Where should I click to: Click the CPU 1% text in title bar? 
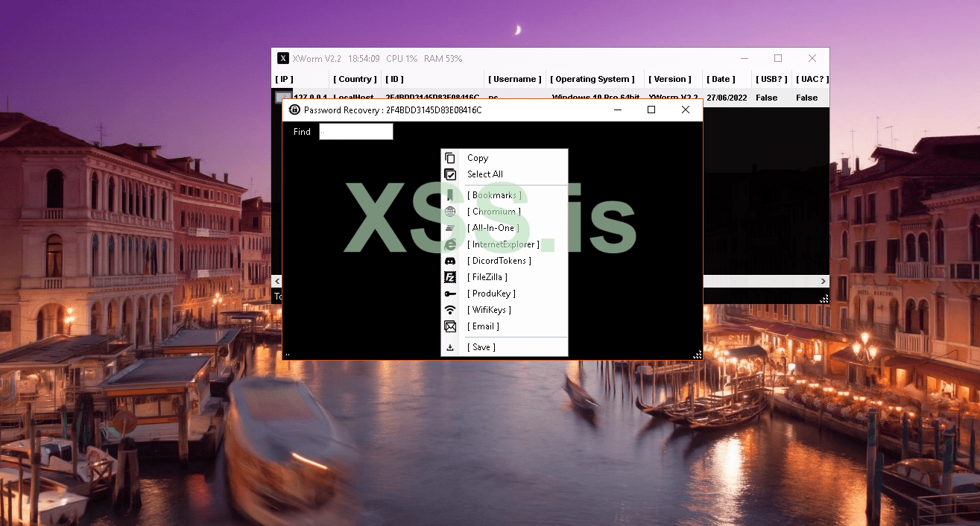coord(402,58)
